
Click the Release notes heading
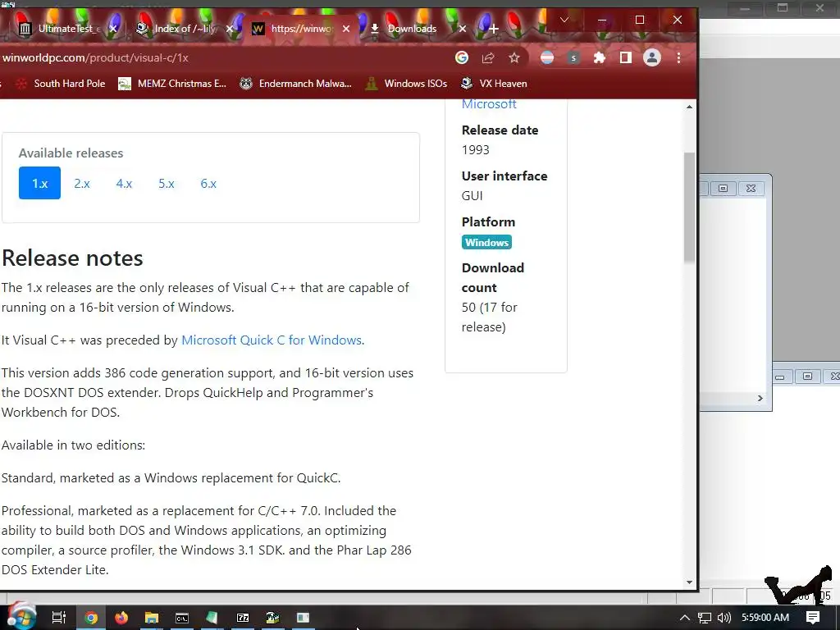pos(72,258)
